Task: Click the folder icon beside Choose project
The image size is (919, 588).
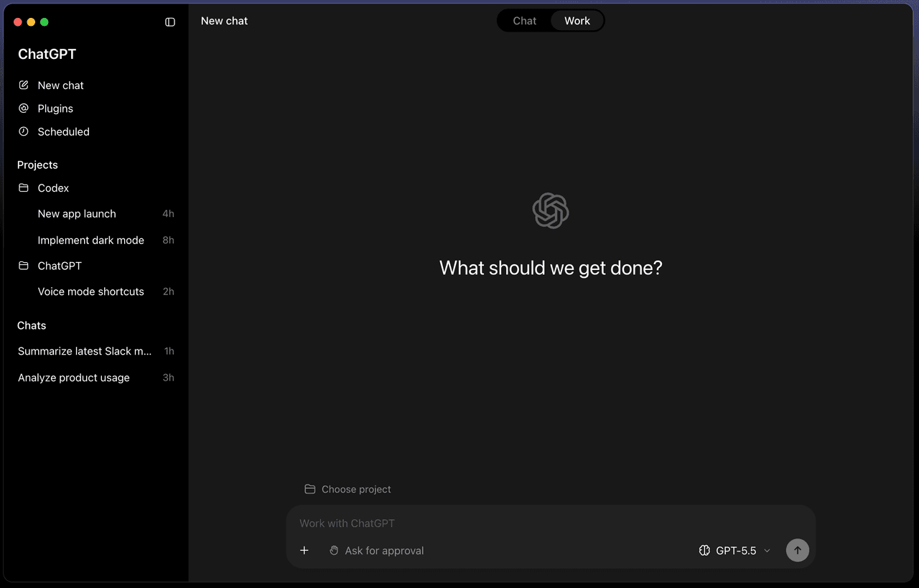Action: point(310,489)
